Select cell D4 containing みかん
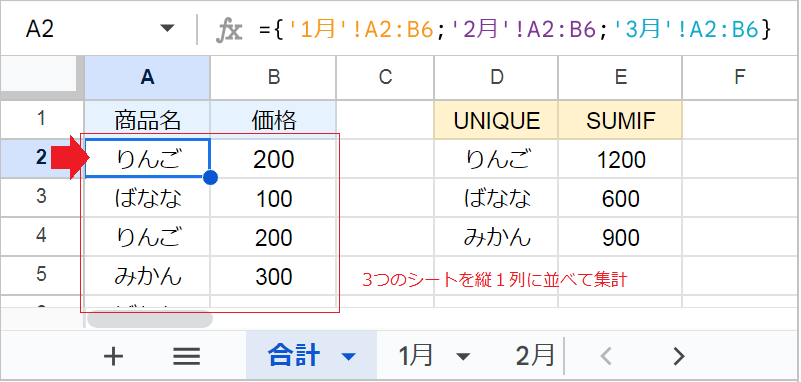This screenshot has height=382, width=801. pos(496,236)
